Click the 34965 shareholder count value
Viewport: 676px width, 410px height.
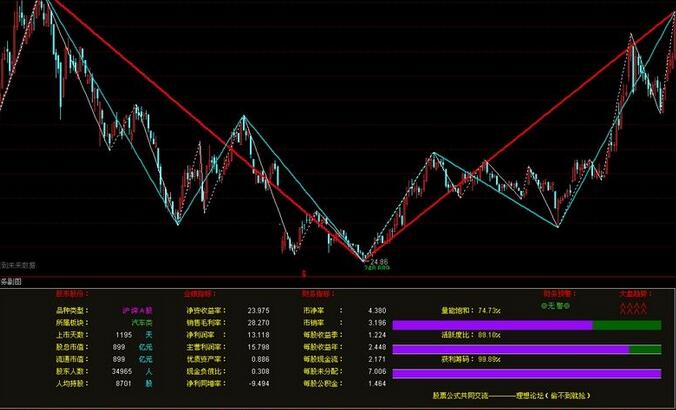122,371
